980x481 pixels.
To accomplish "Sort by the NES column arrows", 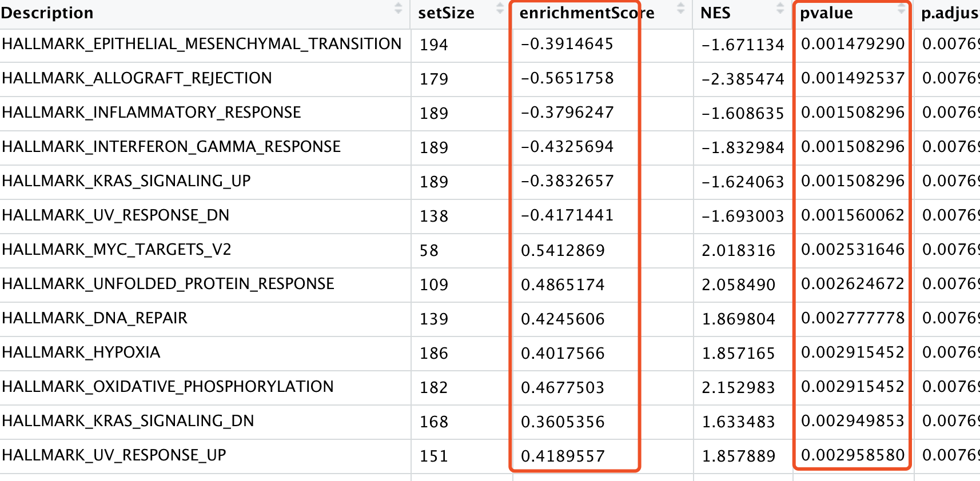I will click(780, 9).
